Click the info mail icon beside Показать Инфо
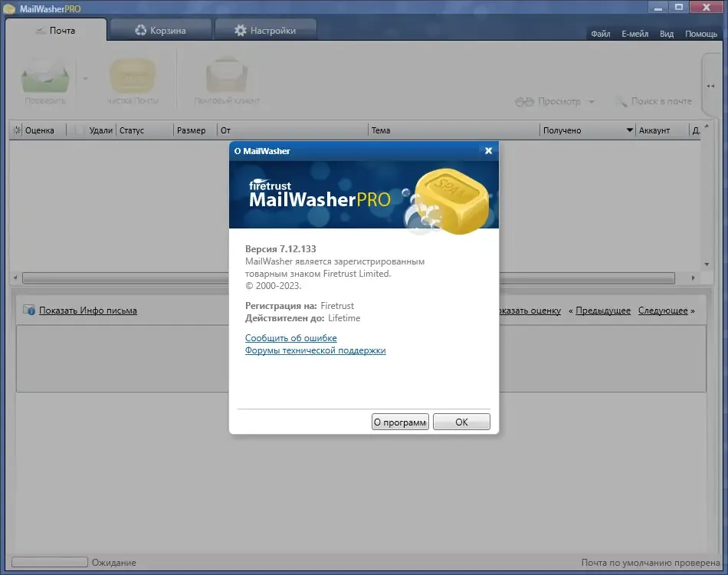Image resolution: width=728 pixels, height=575 pixels. point(29,310)
